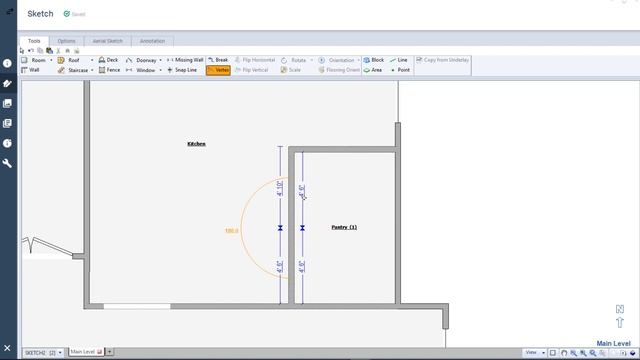Open the Rotate dropdown arrow
This screenshot has height=360, width=640.
coord(312,60)
